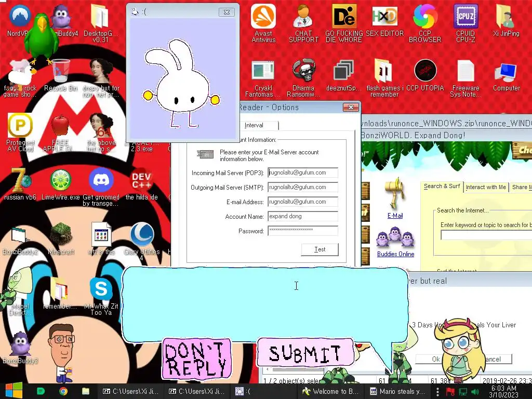The image size is (532, 399).
Task: Select the Search & Surf tab in BonziWORLD
Action: pyautogui.click(x=442, y=187)
